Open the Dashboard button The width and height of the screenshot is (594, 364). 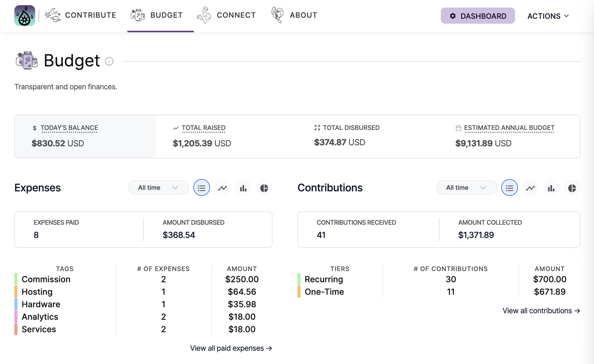478,16
